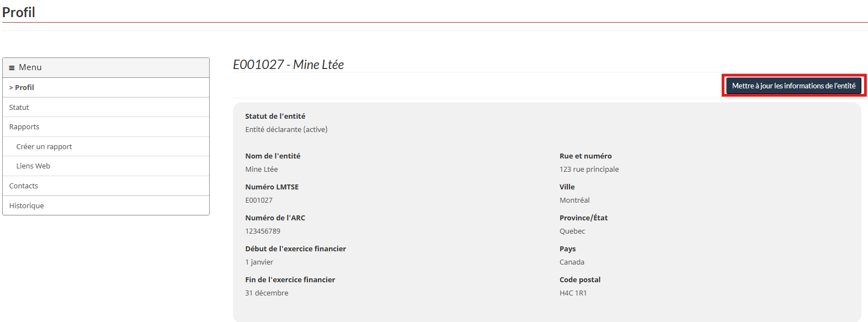Viewport: 868px width, 322px height.
Task: Open the Statut menu item
Action: (19, 107)
